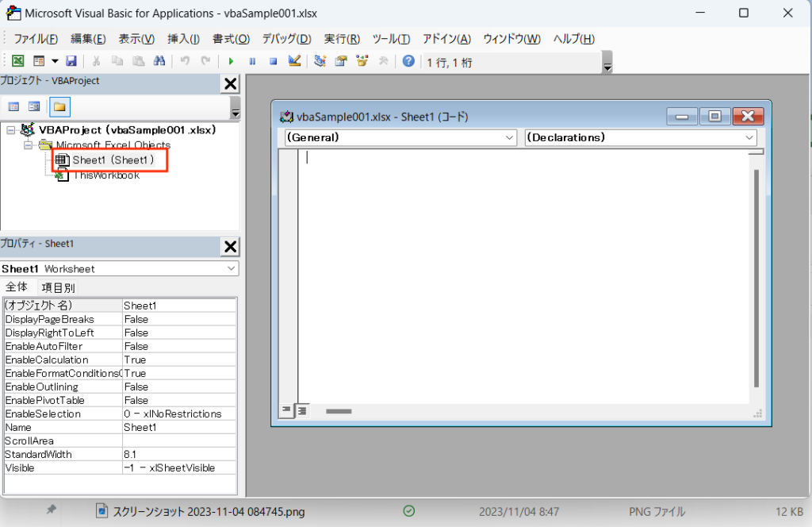
Task: Open Find with the binoculars icon
Action: coord(159,61)
